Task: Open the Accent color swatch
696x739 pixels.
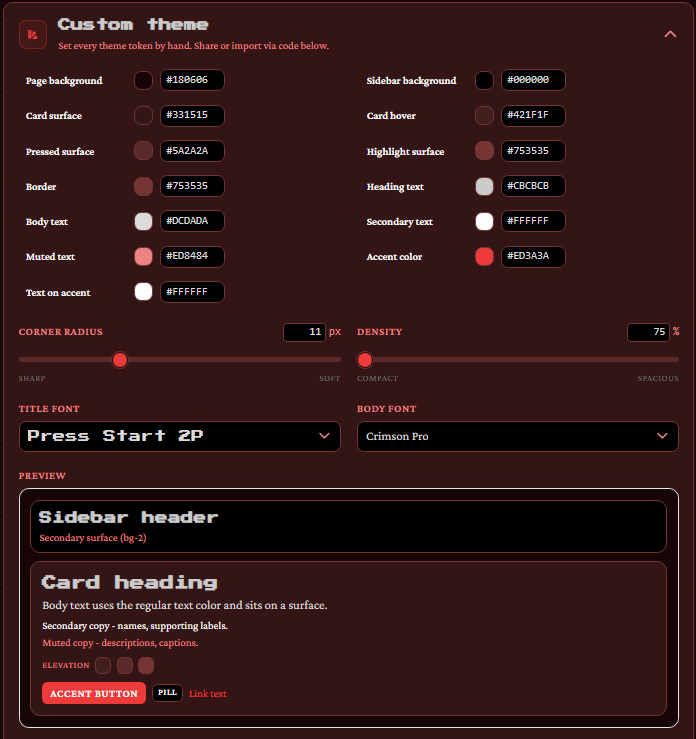Action: point(484,256)
